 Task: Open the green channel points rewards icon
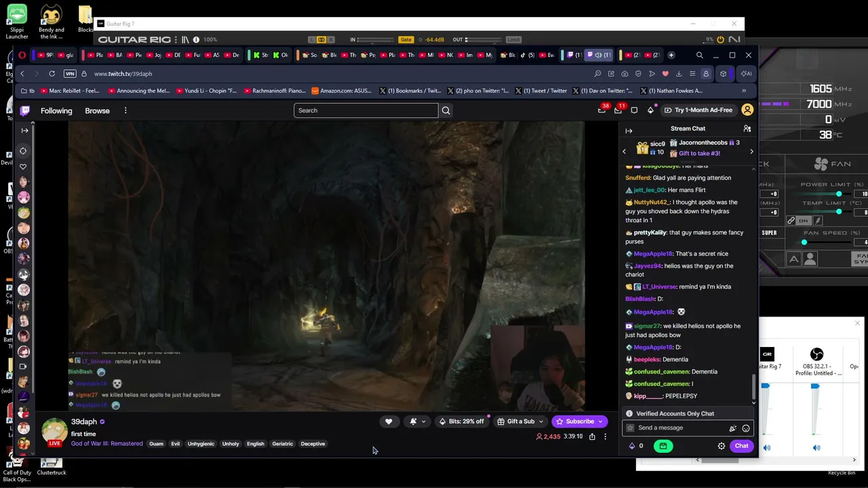pos(663,446)
